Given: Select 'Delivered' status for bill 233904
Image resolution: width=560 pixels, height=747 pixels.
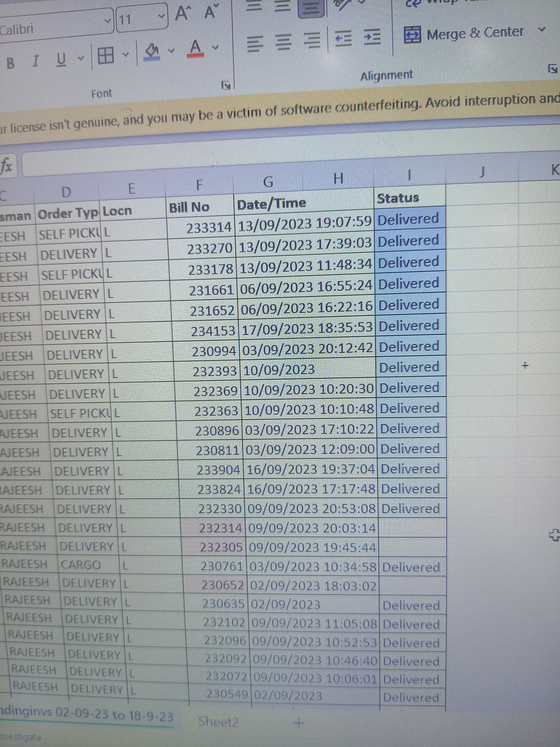Looking at the screenshot, I should [x=412, y=469].
